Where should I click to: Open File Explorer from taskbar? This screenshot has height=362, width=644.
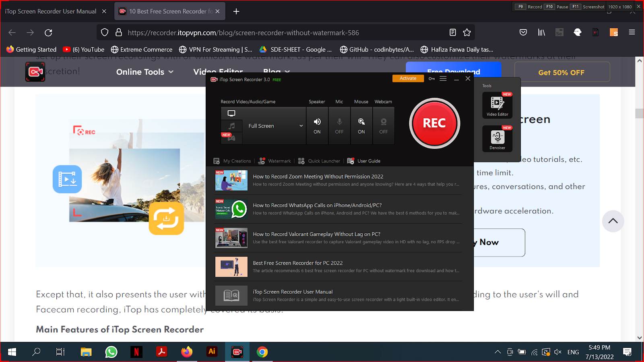86,352
